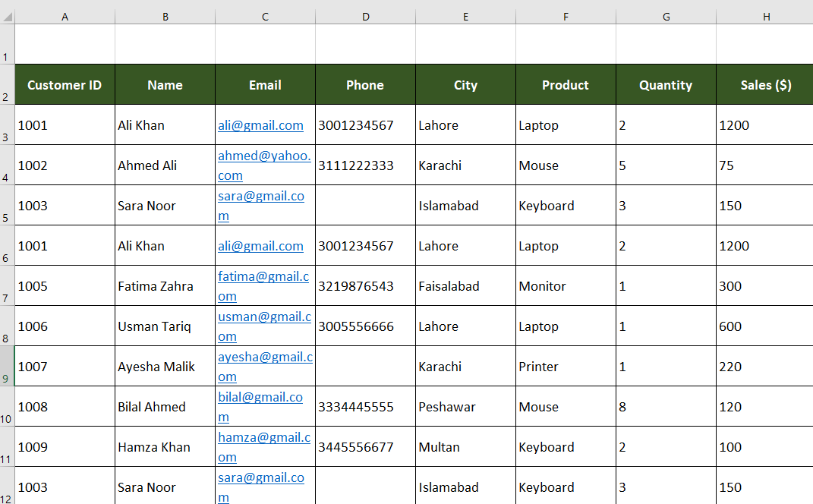Select customer ID 1009 cell

point(65,446)
